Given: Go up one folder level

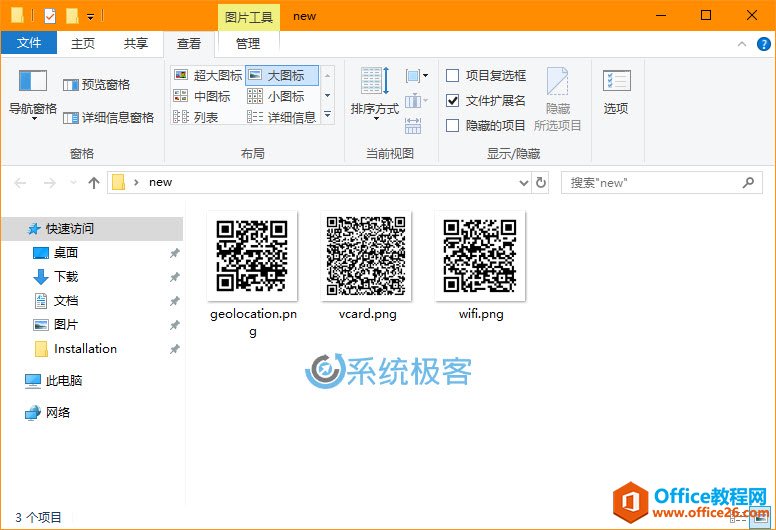Looking at the screenshot, I should 94,183.
